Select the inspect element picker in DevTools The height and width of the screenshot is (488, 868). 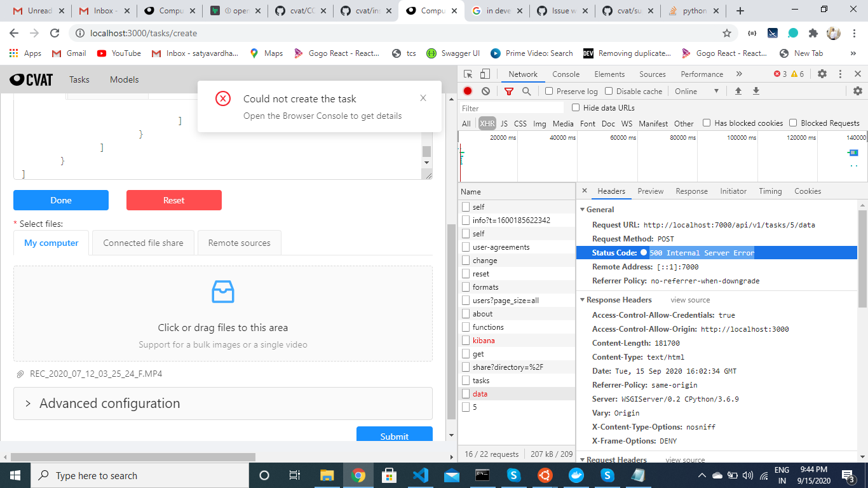(x=468, y=74)
